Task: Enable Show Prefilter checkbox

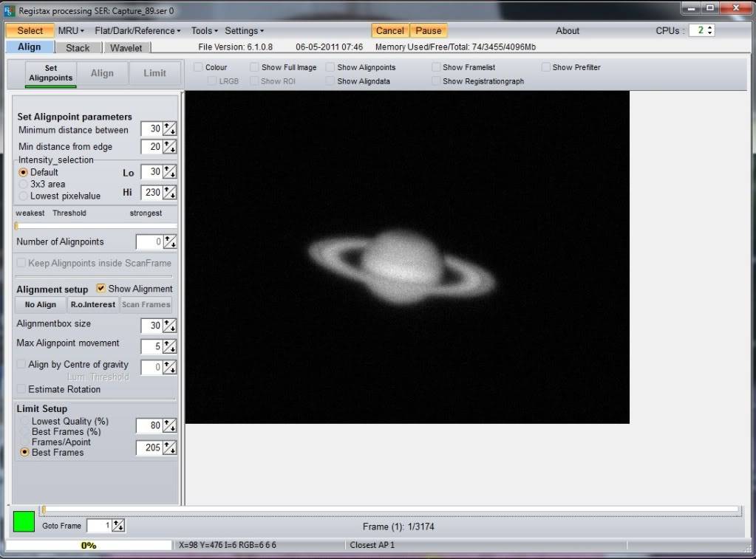Action: tap(545, 67)
